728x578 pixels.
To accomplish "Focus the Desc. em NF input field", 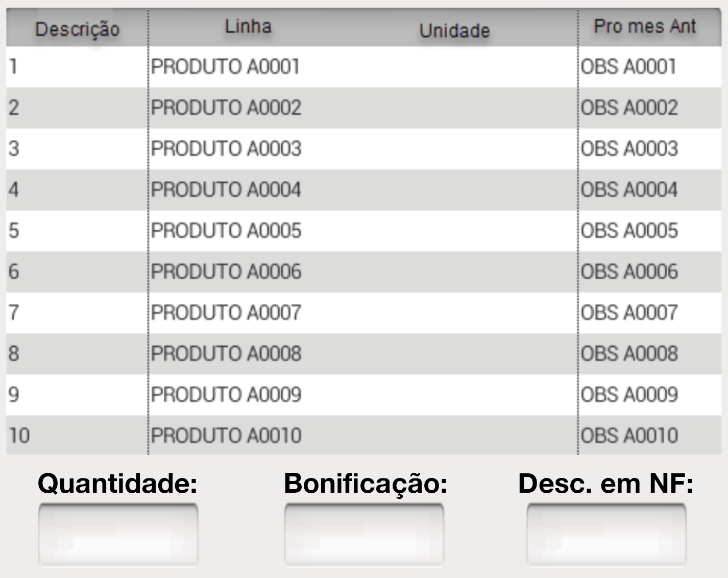I will pyautogui.click(x=606, y=534).
